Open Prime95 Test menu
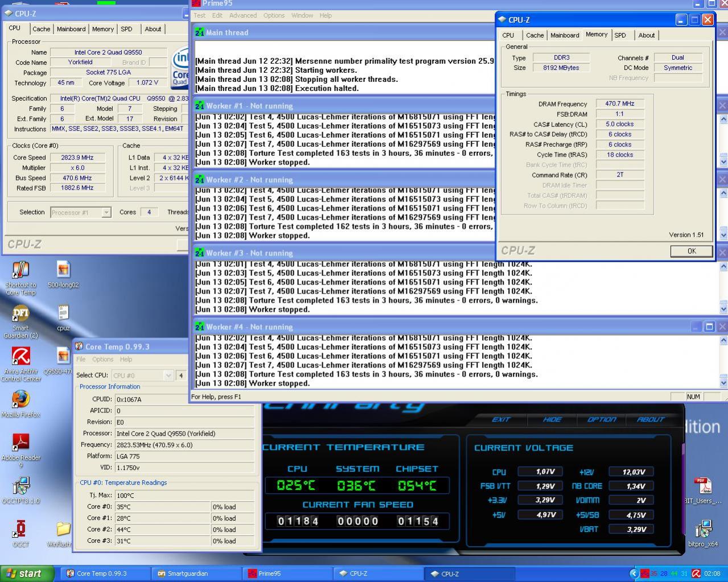728x582 pixels. tap(200, 15)
